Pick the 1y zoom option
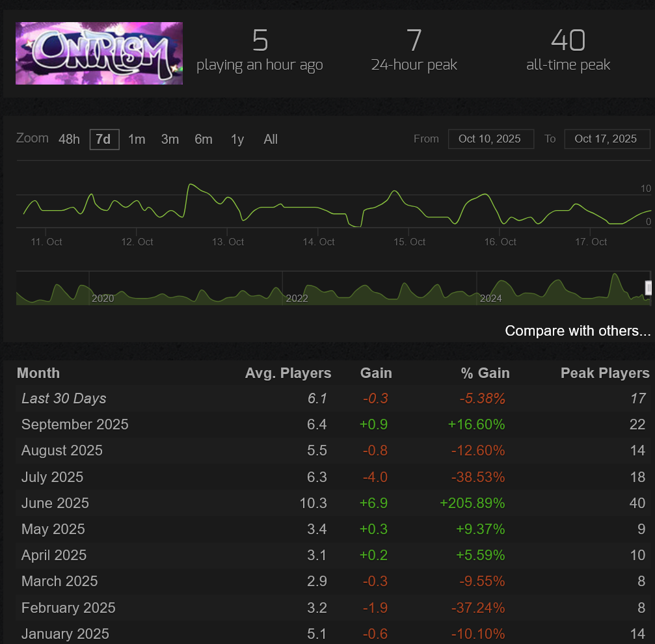 tap(237, 139)
